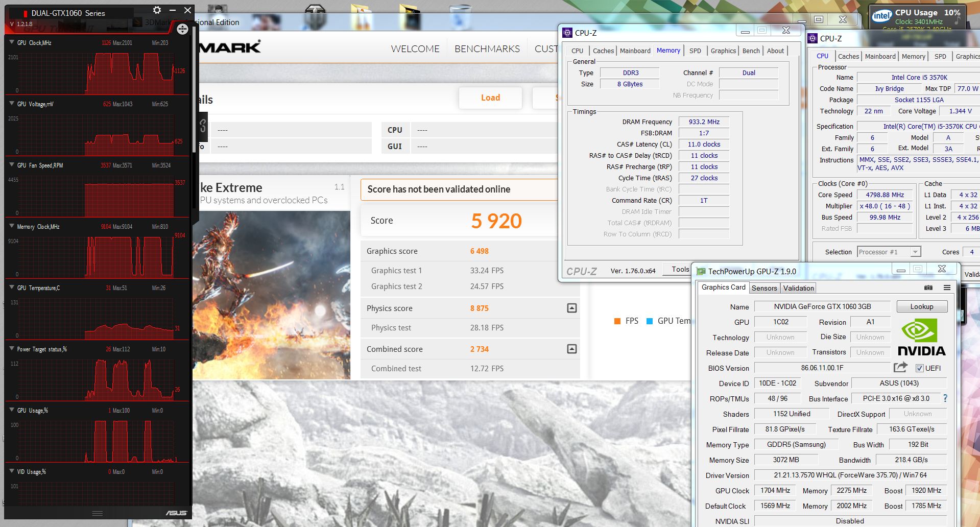
Task: Click the CAS# Latency value 11.0 clocks
Action: click(704, 145)
